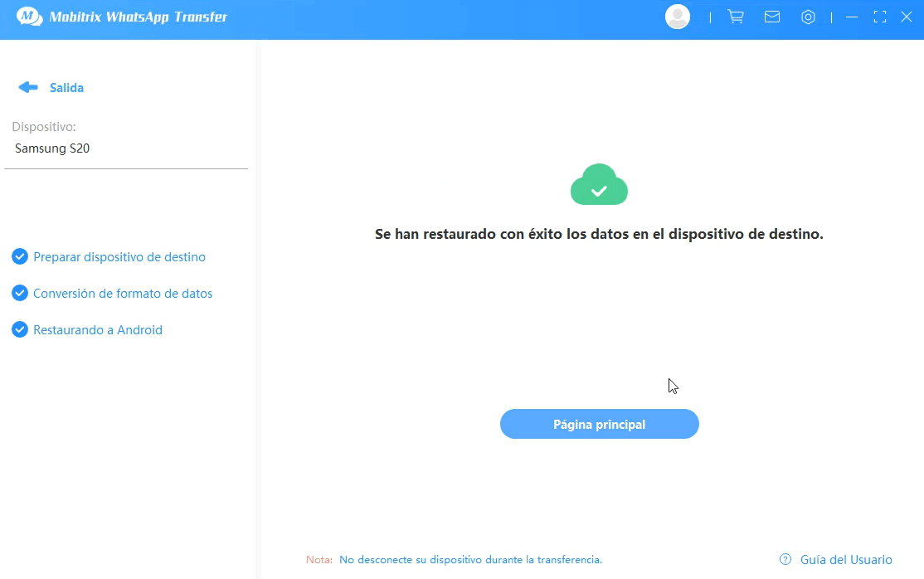This screenshot has width=924, height=579.
Task: Click the Página principal button
Action: click(599, 424)
